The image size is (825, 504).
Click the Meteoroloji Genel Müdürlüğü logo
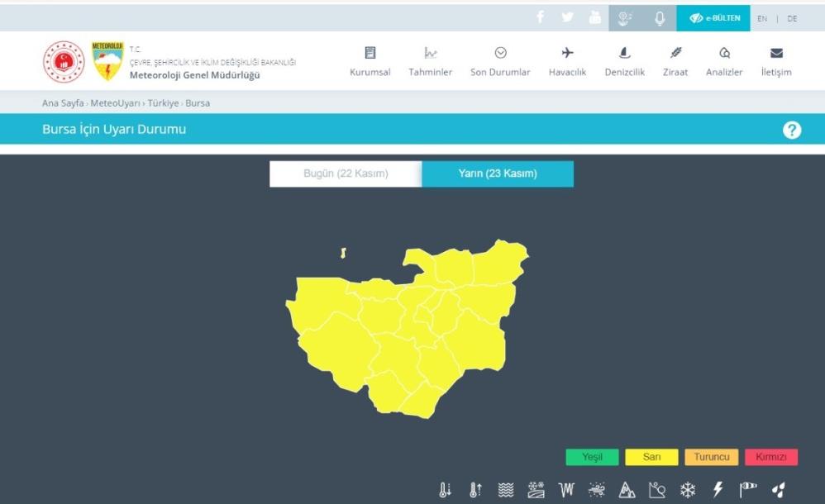(x=107, y=62)
